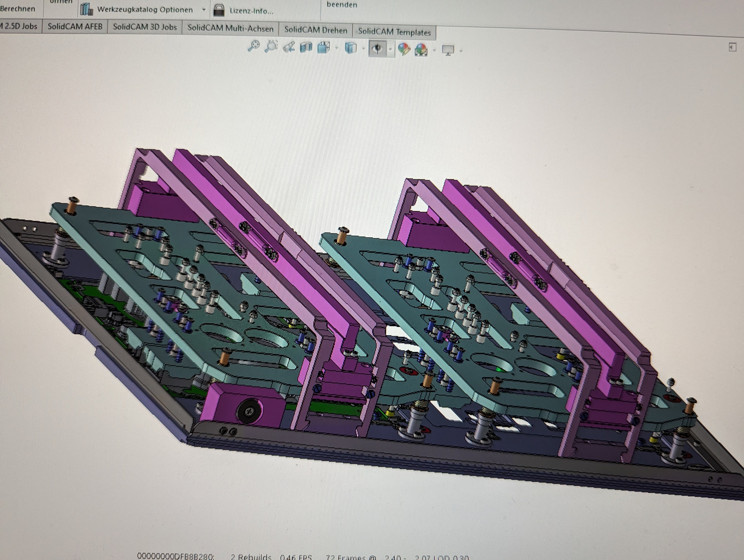This screenshot has height=560, width=744.
Task: Select the Zoom to Area tool
Action: coord(271,46)
